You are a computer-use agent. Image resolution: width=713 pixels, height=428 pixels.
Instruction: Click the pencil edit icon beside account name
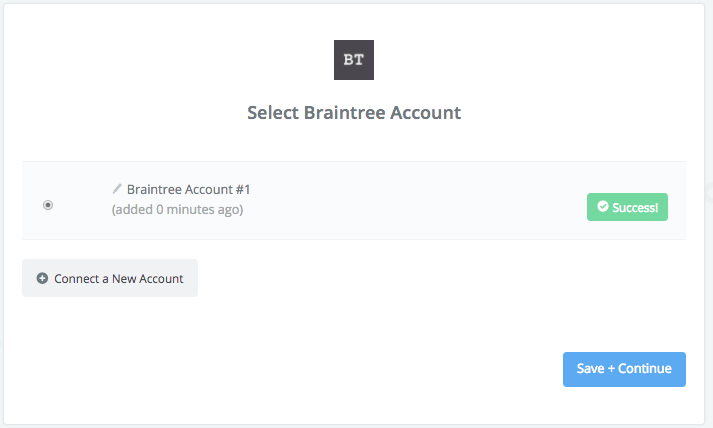[x=117, y=188]
